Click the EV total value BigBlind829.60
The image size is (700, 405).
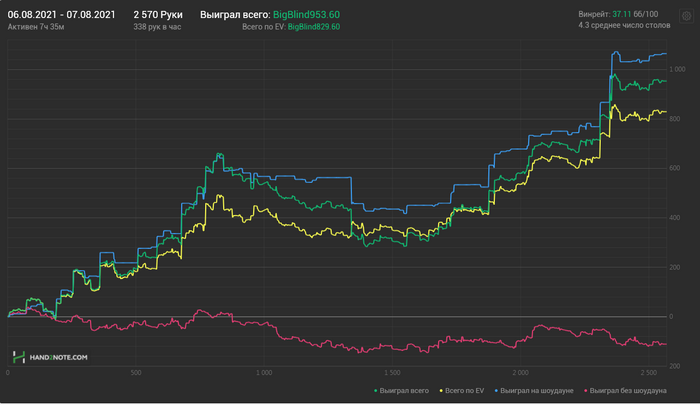tap(314, 27)
